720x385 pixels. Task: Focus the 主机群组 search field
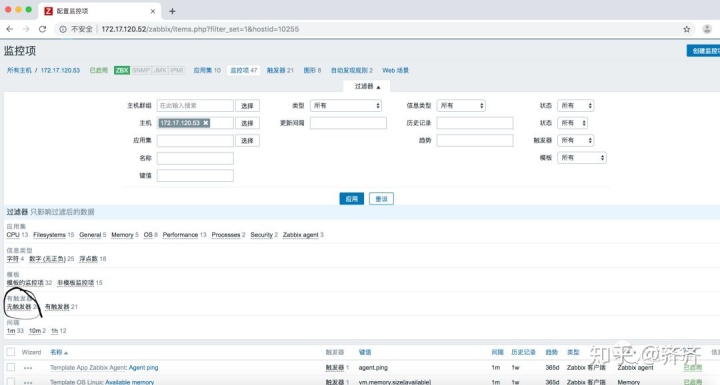click(x=195, y=106)
